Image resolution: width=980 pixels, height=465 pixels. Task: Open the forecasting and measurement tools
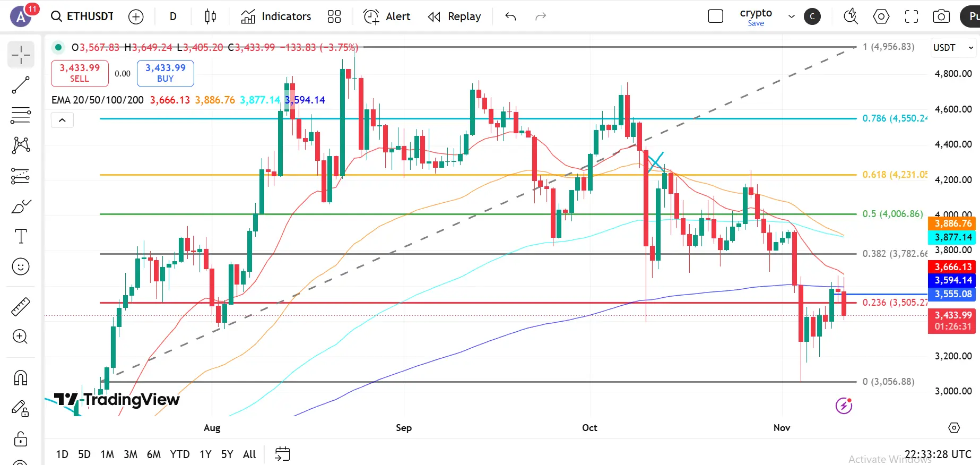(21, 176)
